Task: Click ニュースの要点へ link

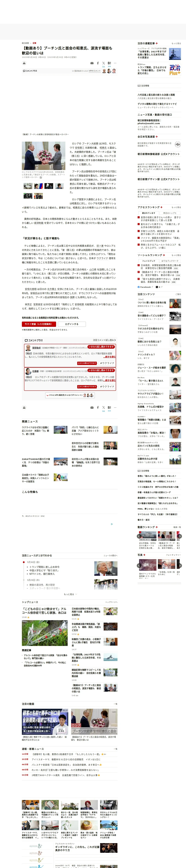Action: (110, 555)
